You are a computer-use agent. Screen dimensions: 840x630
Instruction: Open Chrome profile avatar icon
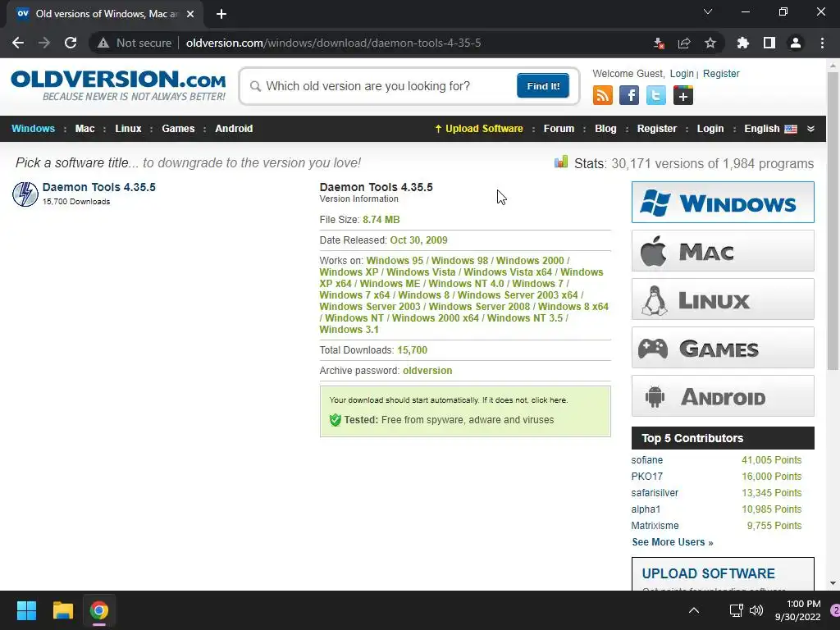point(796,43)
